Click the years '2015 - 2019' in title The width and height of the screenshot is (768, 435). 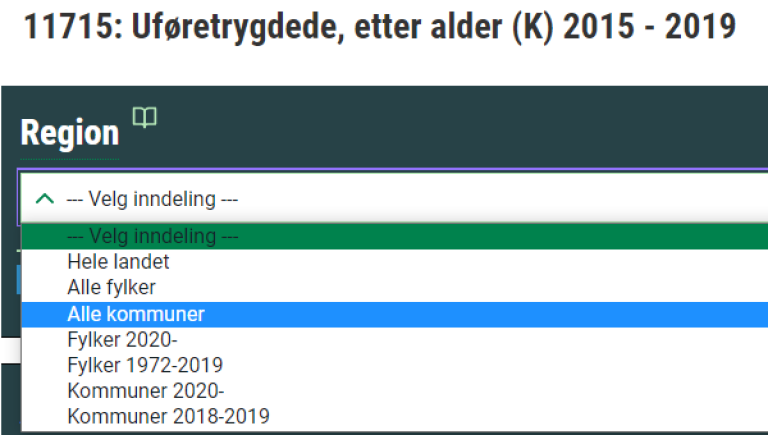(649, 26)
